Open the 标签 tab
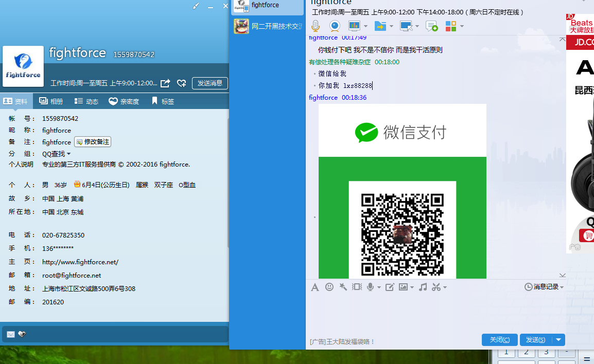Viewport: 594px width, 364px height. [x=163, y=101]
